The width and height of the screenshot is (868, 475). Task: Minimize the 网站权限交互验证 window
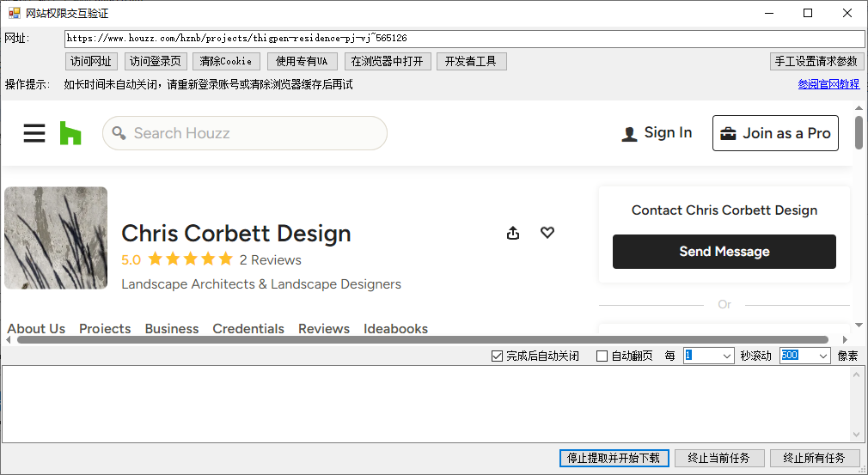tap(769, 13)
